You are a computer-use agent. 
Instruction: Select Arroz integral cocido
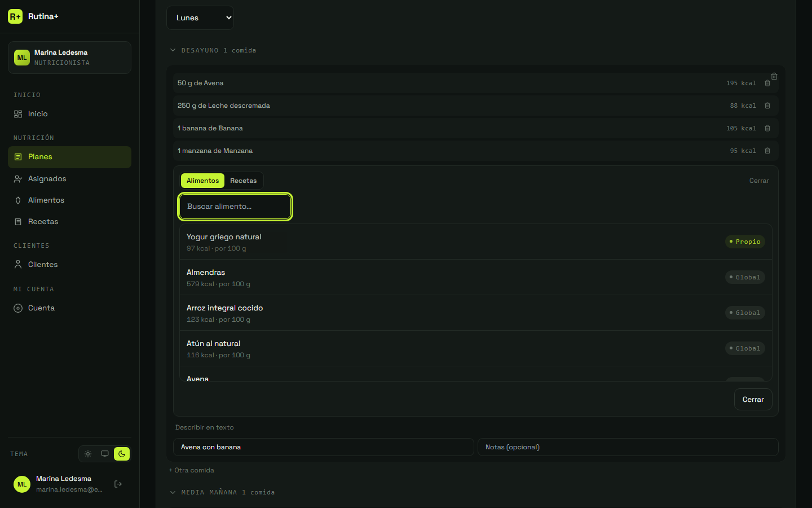[475, 313]
